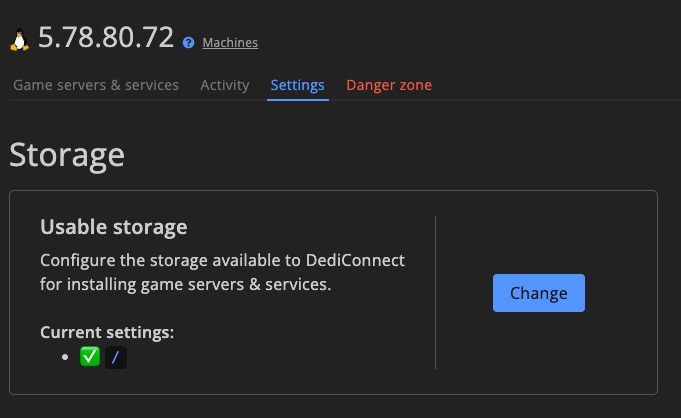The image size is (681, 418).
Task: Switch to the Activity tab
Action: [225, 85]
